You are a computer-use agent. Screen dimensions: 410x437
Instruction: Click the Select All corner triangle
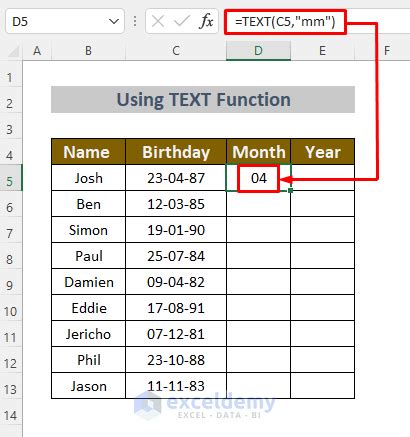(x=13, y=52)
